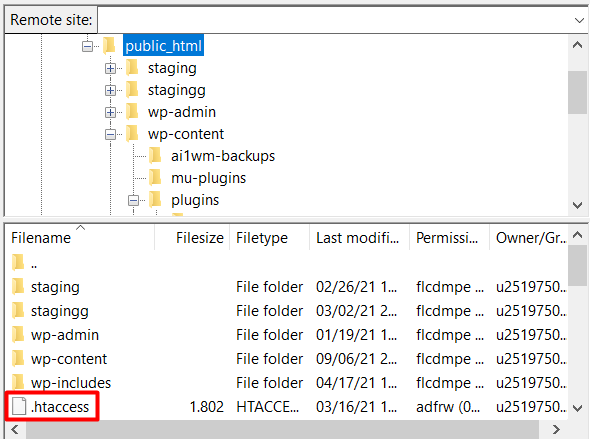Collapse the wp-content tree node
Viewport: 590px width, 439px height.
110,134
